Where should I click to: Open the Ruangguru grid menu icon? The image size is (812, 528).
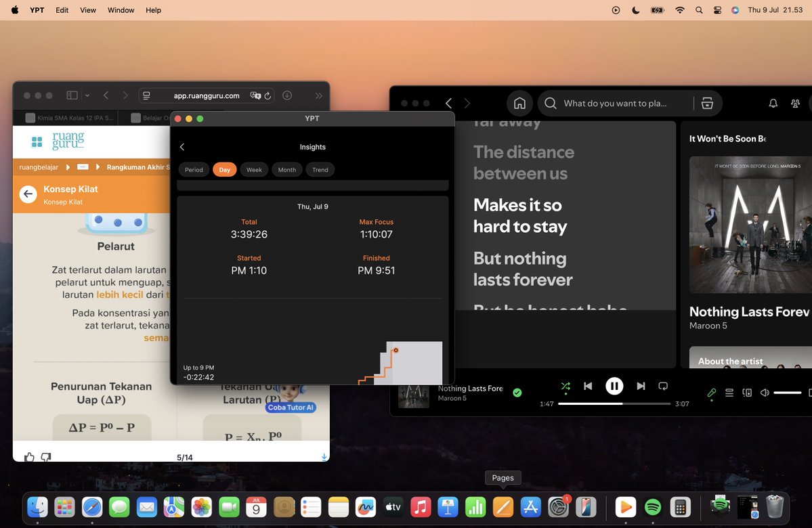click(37, 141)
